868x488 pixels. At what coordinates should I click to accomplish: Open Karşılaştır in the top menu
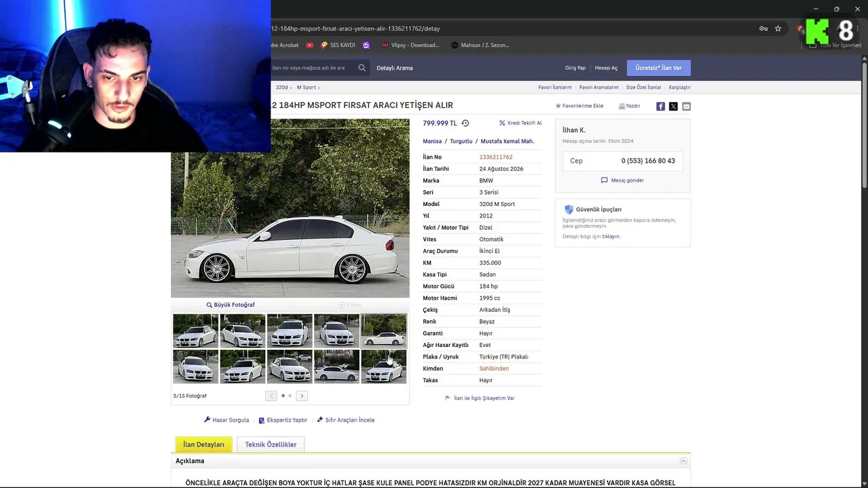click(679, 87)
